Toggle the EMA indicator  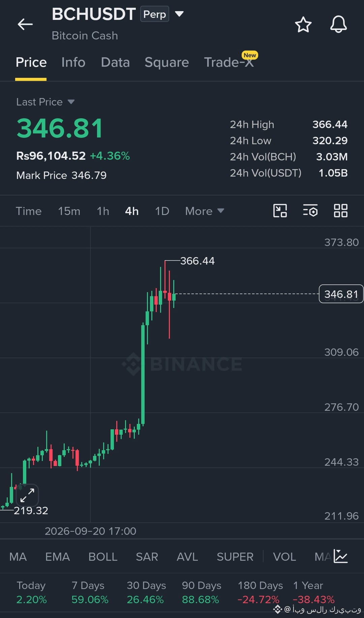pos(57,557)
